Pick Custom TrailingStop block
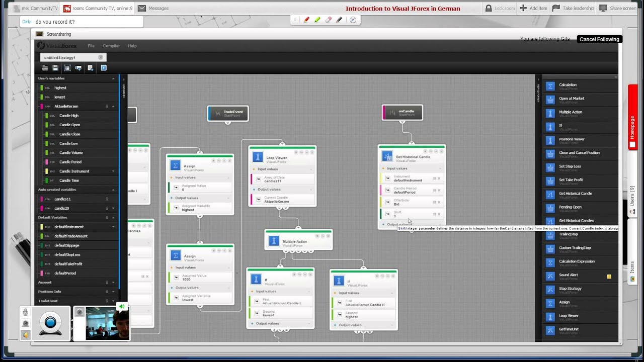 tap(580, 249)
